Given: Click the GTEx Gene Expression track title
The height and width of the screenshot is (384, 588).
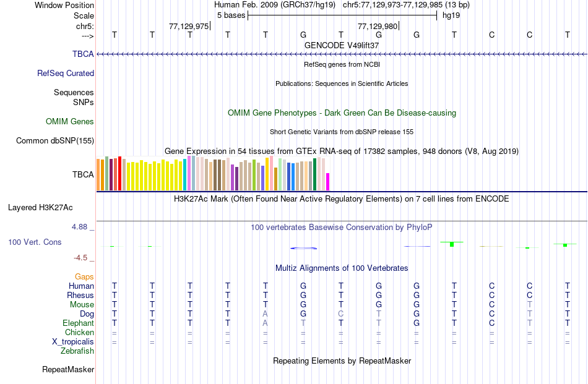Looking at the screenshot, I should coord(342,151).
